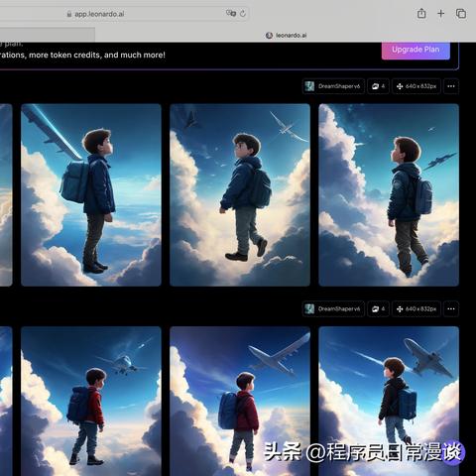The image size is (476, 476).
Task: Open red jacket boy with small plane image
Action: [91, 401]
